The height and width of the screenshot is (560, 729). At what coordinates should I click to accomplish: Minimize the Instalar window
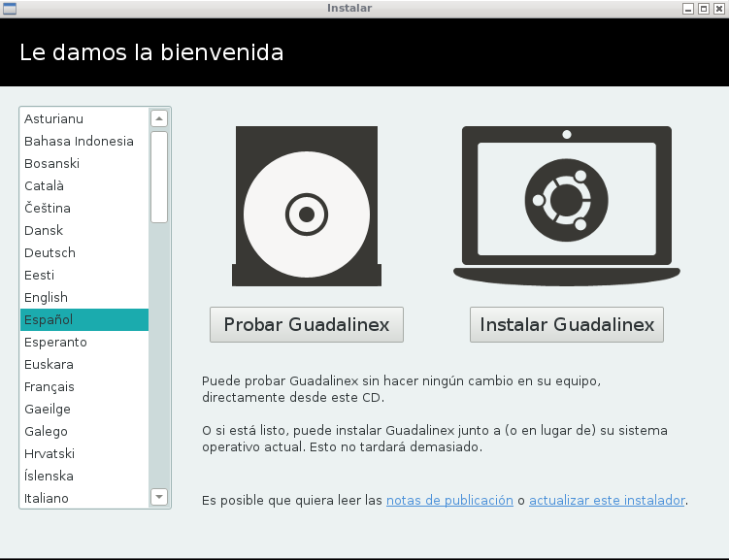[x=688, y=9]
